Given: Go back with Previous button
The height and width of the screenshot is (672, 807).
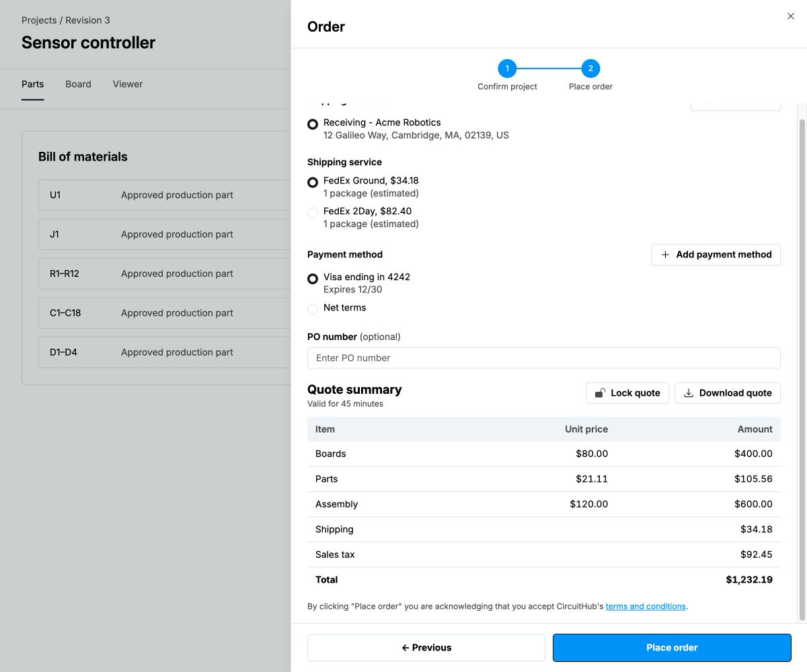Looking at the screenshot, I should click(426, 648).
